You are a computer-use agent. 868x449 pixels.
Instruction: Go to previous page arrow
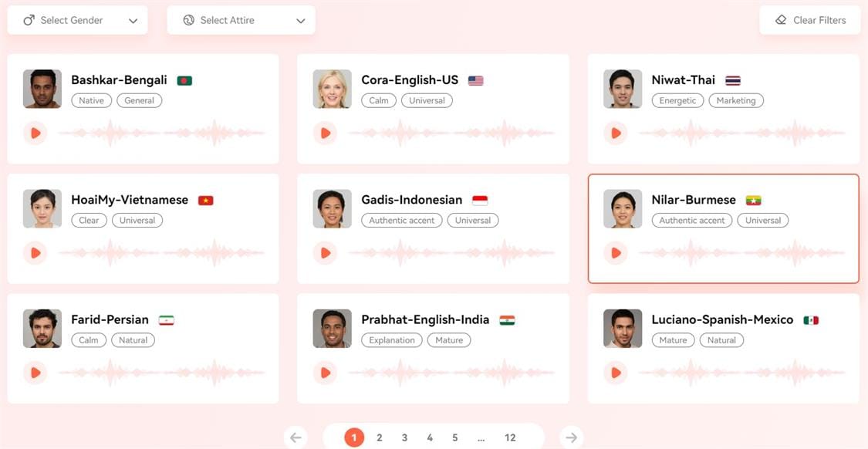tap(296, 437)
